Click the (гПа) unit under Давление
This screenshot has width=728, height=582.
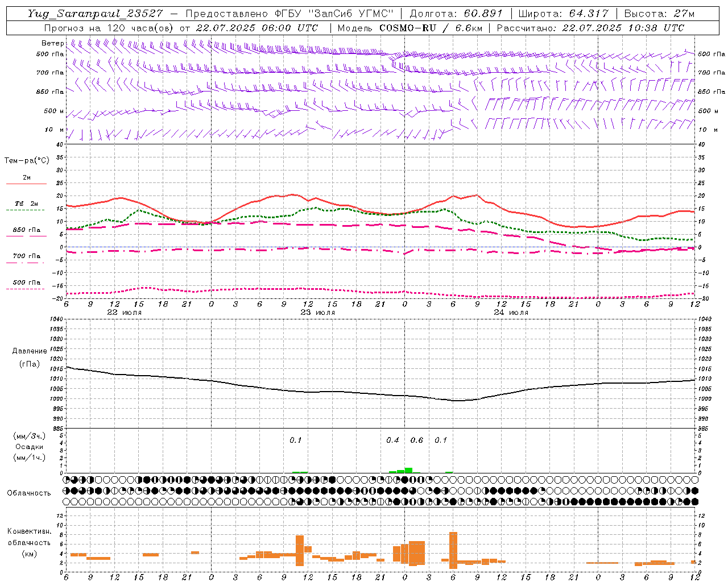point(30,364)
